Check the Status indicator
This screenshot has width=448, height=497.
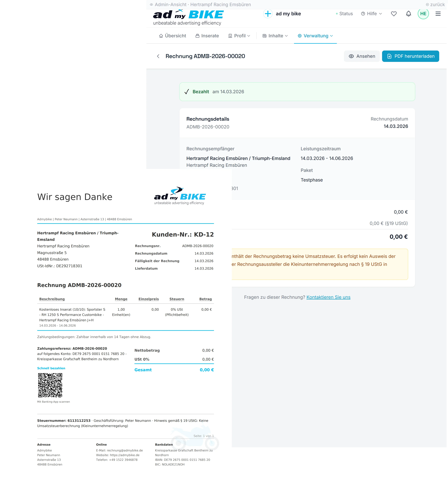[x=344, y=14]
